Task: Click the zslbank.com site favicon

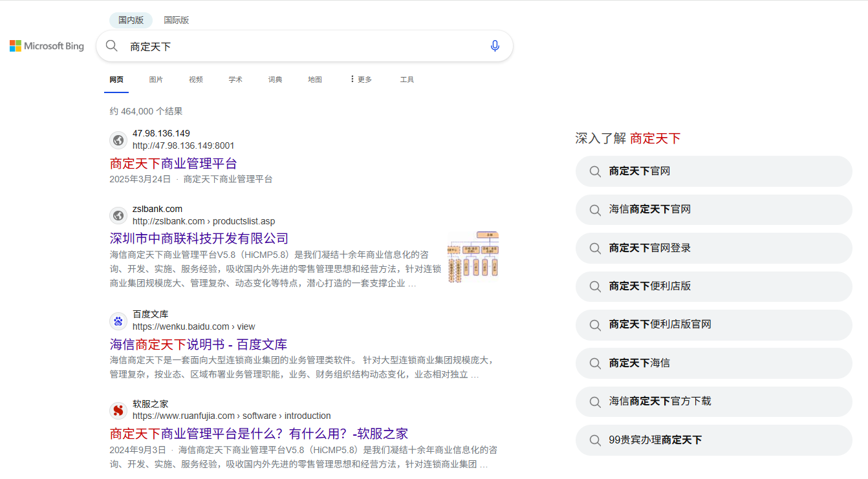Action: 118,215
